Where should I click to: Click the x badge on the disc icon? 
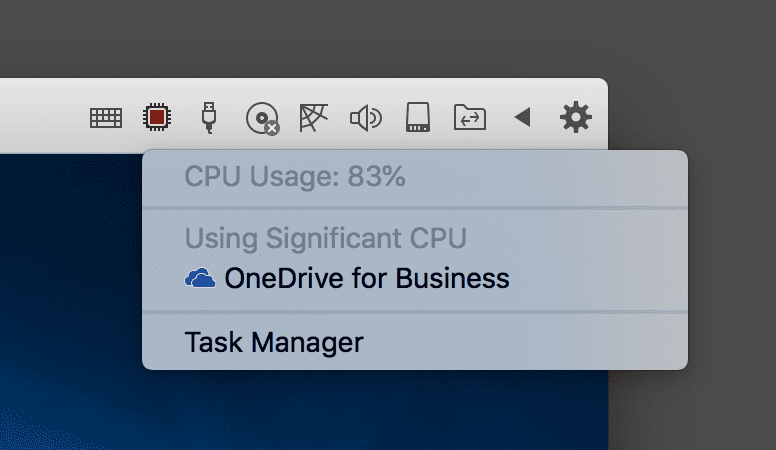pos(272,128)
